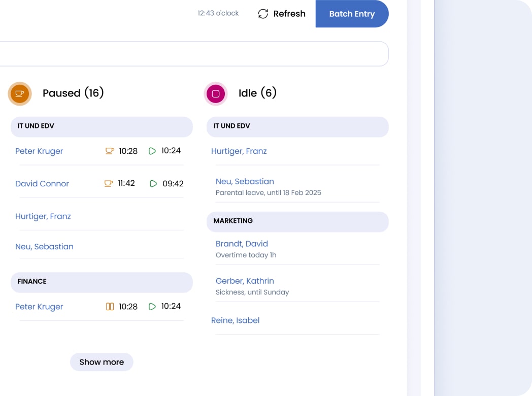Click the Refresh circular arrows icon
The width and height of the screenshot is (532, 396).
click(x=263, y=14)
